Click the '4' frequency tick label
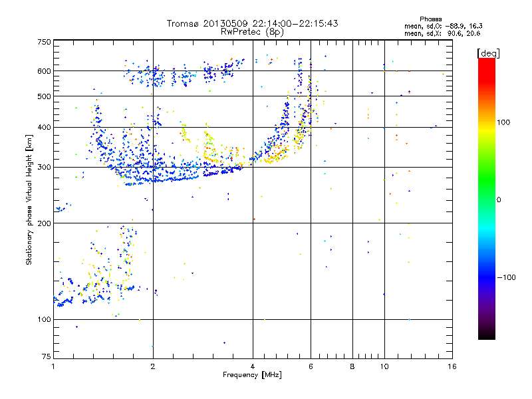 click(x=253, y=366)
